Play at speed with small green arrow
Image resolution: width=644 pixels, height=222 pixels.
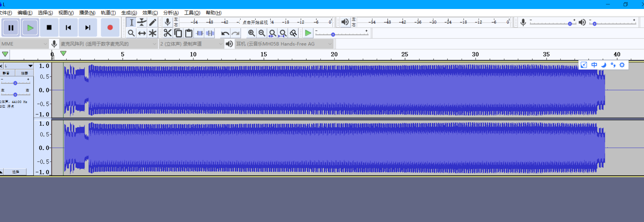tap(308, 33)
